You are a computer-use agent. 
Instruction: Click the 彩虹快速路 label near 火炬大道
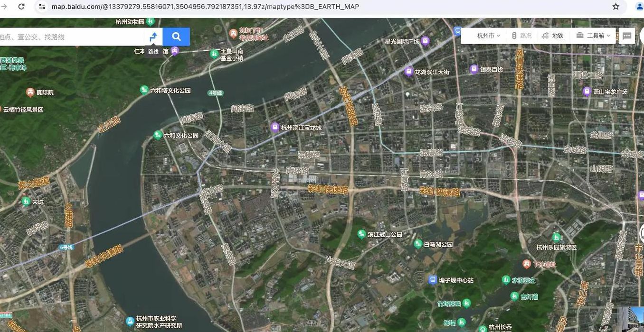(x=328, y=189)
